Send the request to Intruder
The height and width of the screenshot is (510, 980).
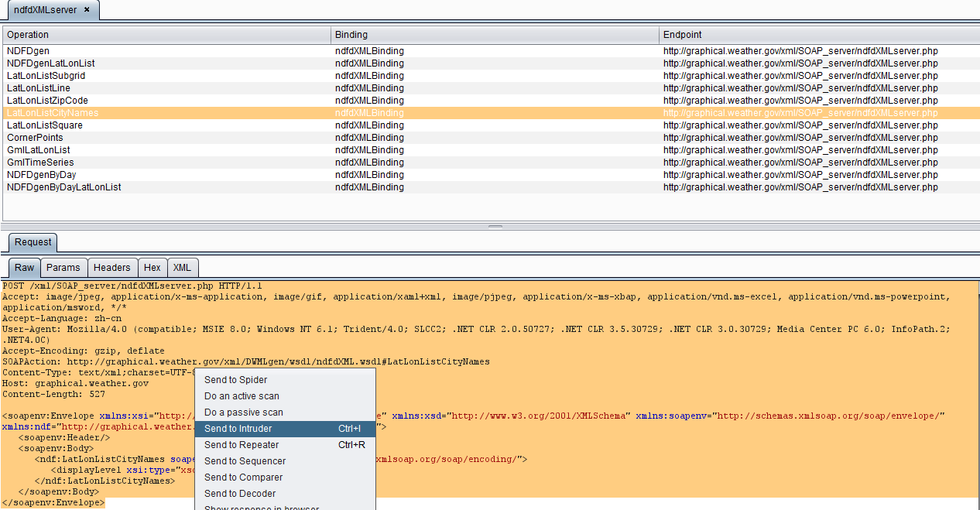pos(238,429)
